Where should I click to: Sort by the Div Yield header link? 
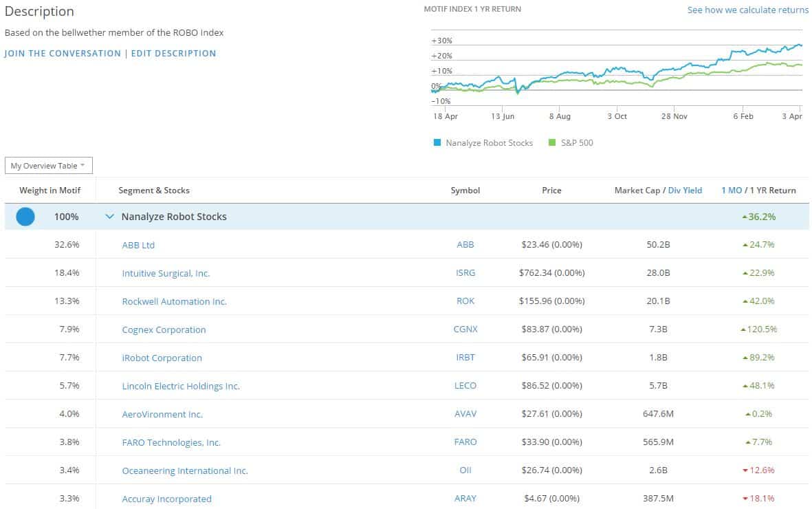coord(685,191)
